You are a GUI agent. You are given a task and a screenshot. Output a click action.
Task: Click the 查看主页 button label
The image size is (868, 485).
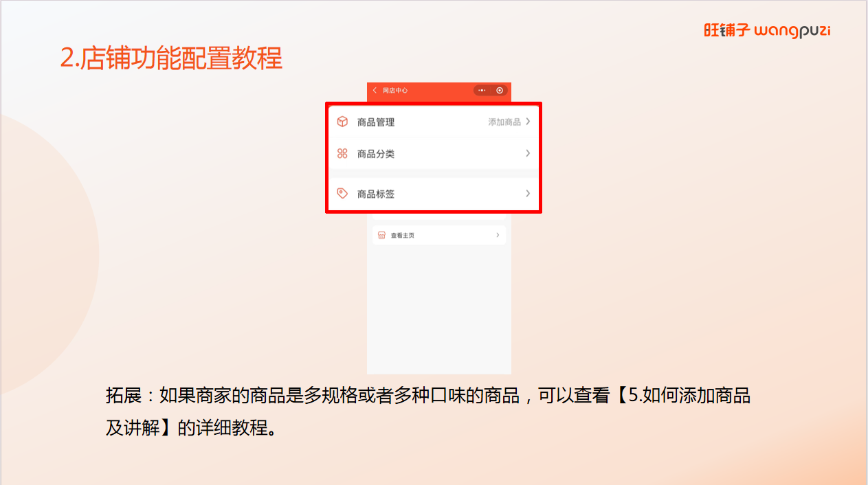tap(403, 235)
